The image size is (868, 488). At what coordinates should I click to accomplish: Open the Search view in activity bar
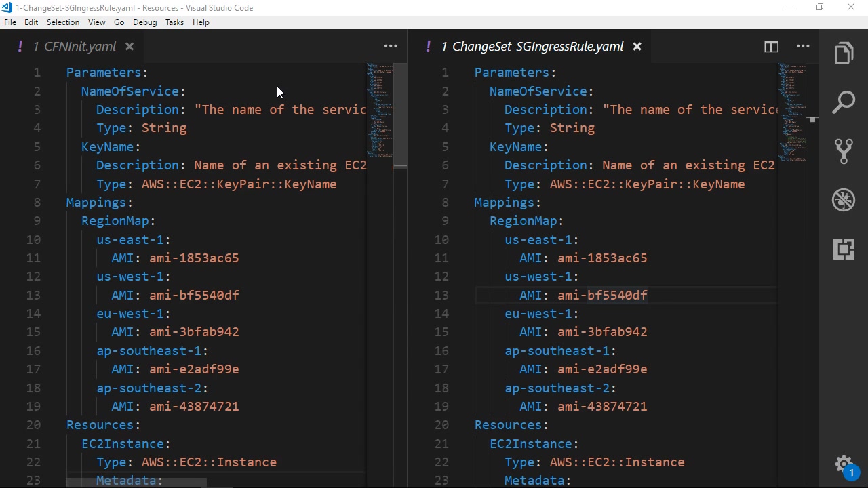click(x=844, y=102)
